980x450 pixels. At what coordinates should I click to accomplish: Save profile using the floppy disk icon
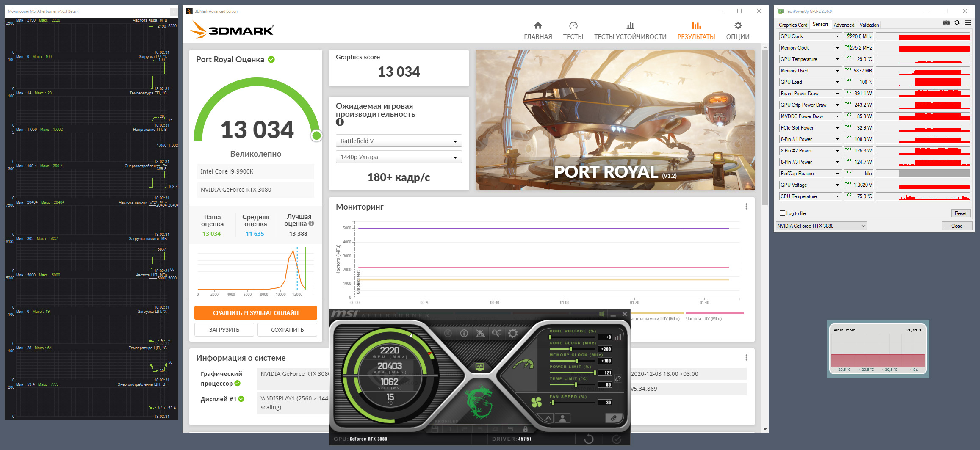(435, 429)
